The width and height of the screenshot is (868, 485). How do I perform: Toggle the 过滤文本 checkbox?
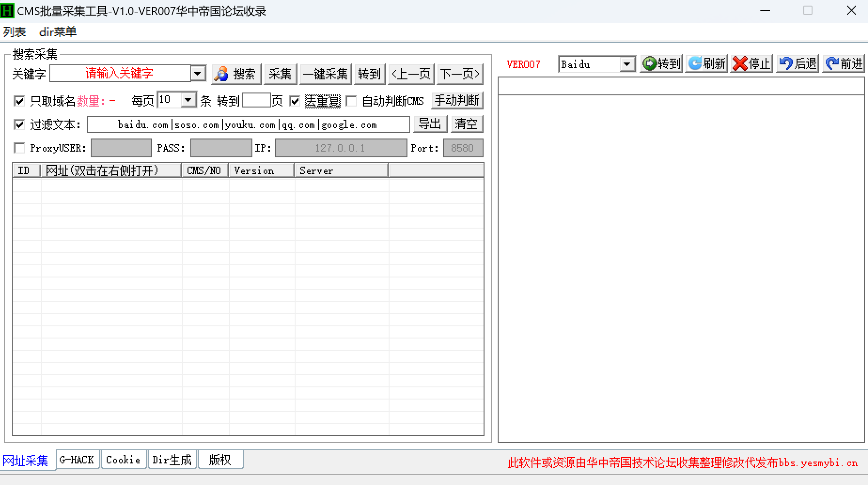tap(20, 124)
